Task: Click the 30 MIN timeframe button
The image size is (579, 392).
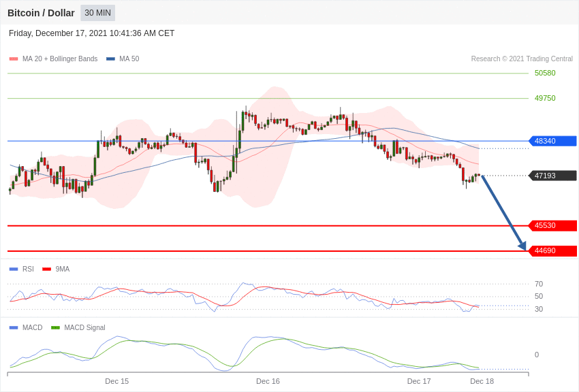Action: (x=97, y=13)
